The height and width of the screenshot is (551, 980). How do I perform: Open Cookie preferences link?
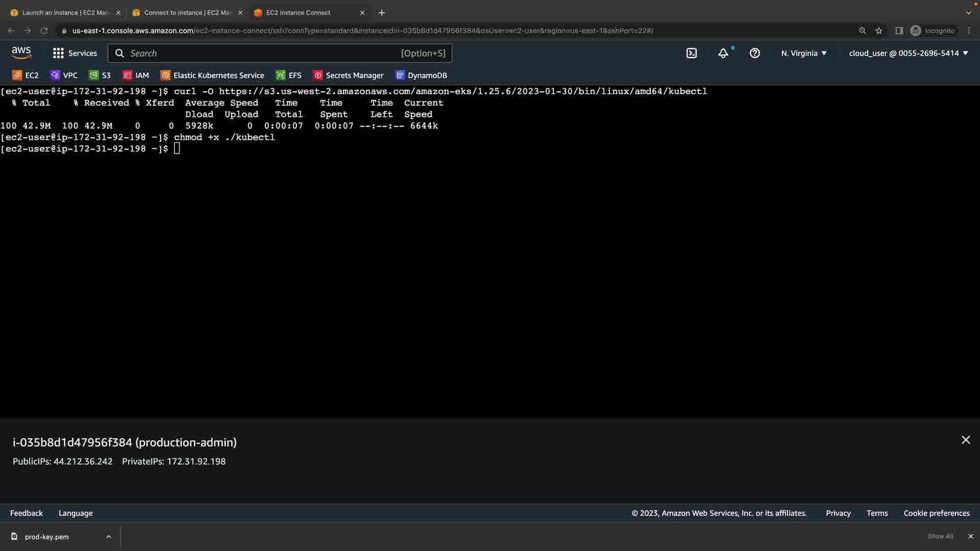[937, 513]
